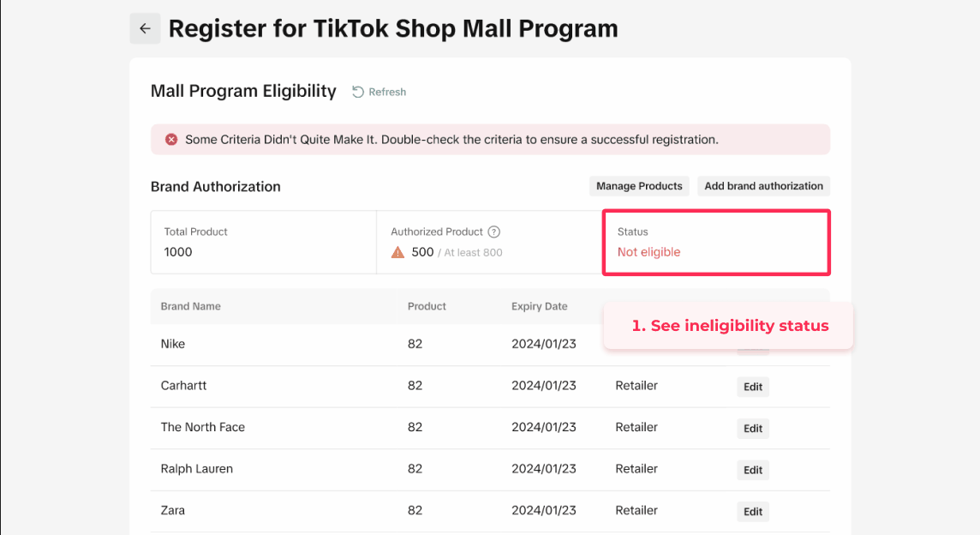Viewport: 980px width, 535px height.
Task: Click the Total Product count card
Action: pyautogui.click(x=263, y=243)
